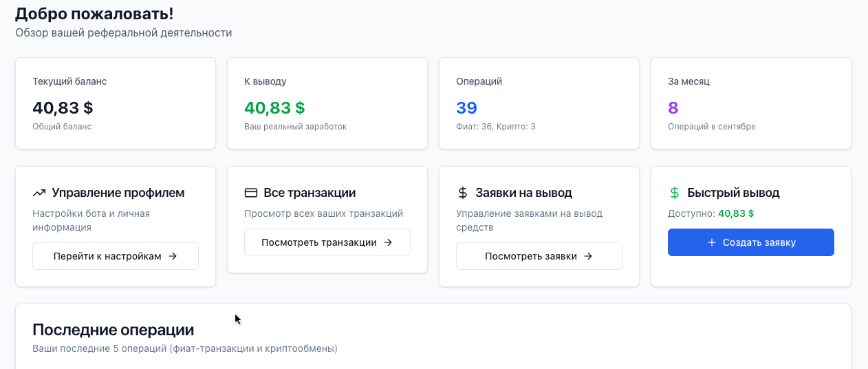868x369 pixels.
Task: Click the credit card icon beside Все транзакции
Action: tap(251, 193)
